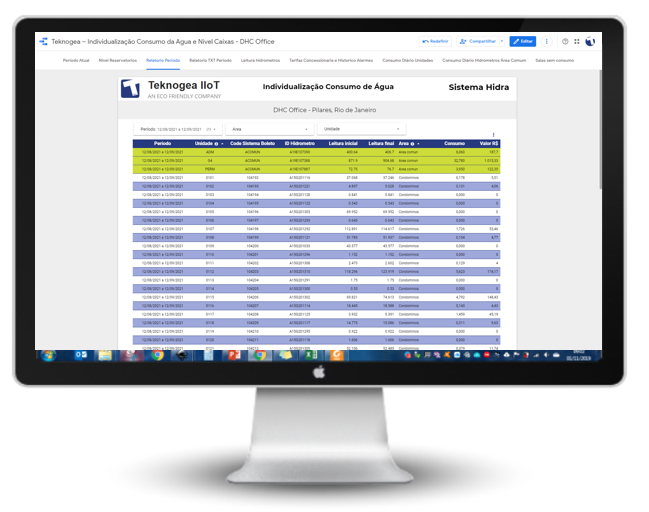Click the 104192 code cell
This screenshot has width=649, height=512.
click(x=252, y=178)
